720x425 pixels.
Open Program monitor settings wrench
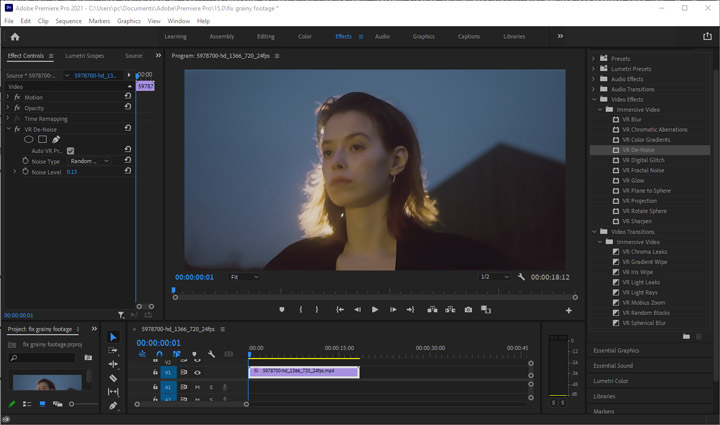coord(521,277)
